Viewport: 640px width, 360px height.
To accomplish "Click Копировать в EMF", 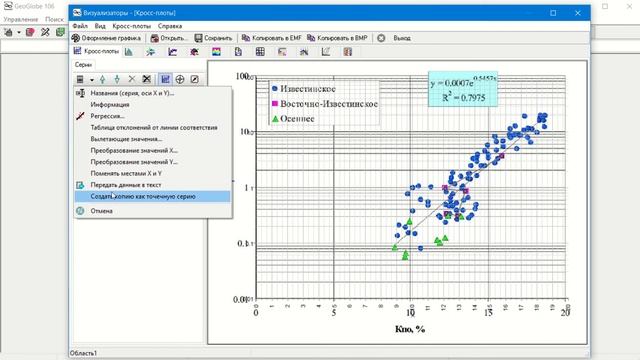I will [x=271, y=38].
